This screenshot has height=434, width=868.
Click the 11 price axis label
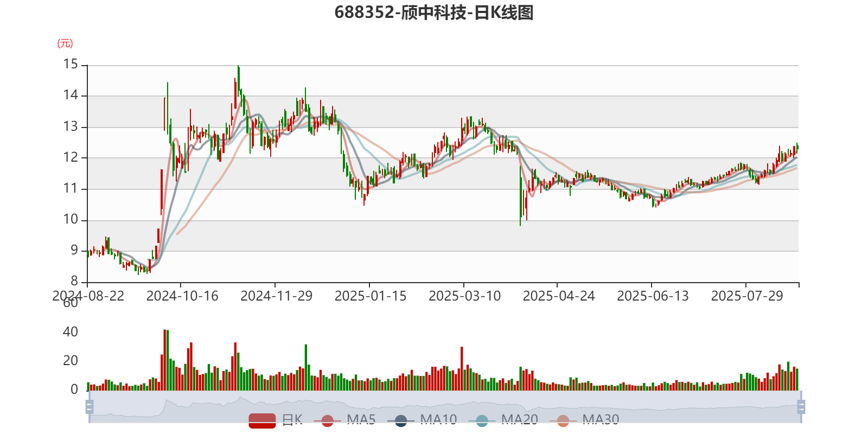click(x=71, y=189)
